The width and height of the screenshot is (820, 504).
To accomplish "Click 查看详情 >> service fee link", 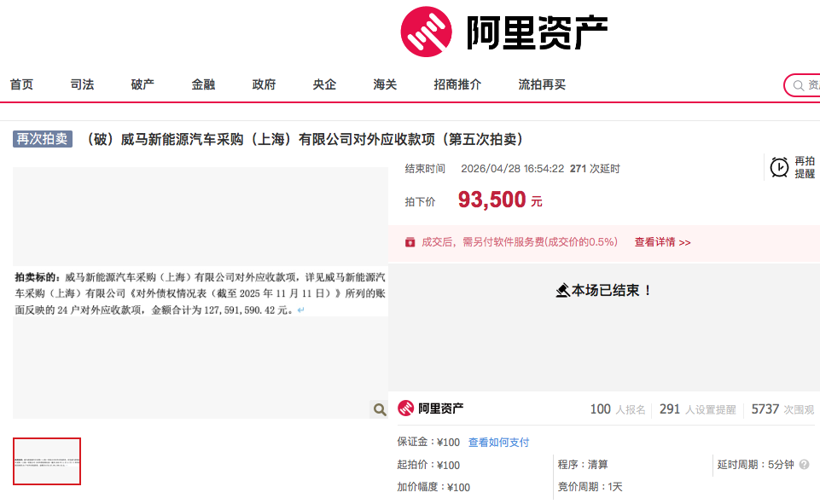I will pos(662,242).
